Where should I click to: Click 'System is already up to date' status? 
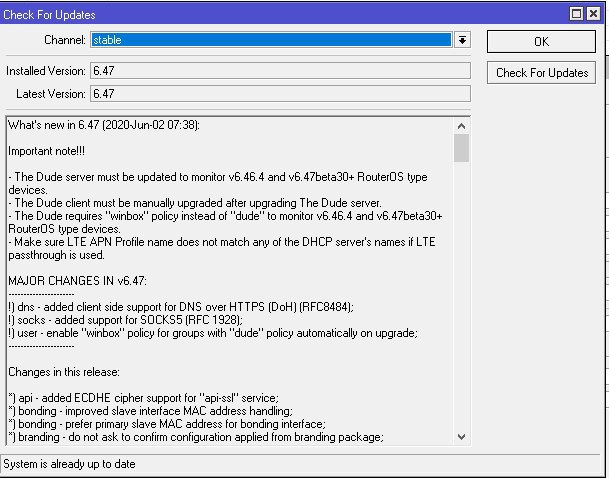[x=69, y=464]
